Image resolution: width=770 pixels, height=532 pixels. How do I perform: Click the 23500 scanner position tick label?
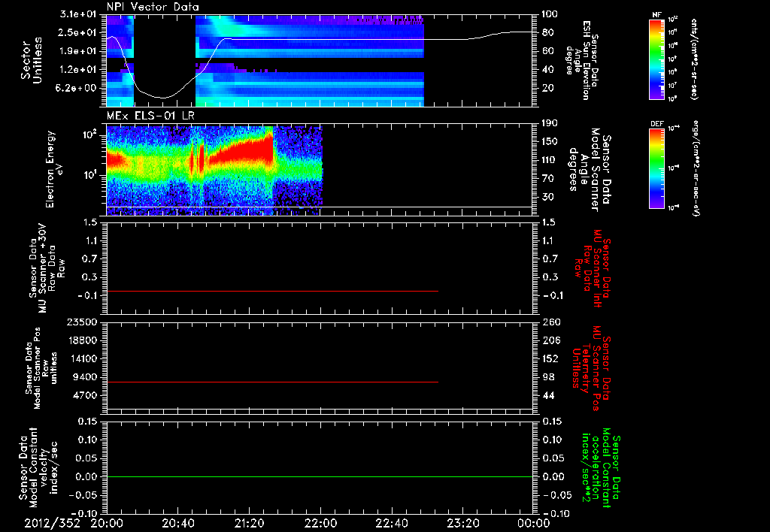click(81, 322)
